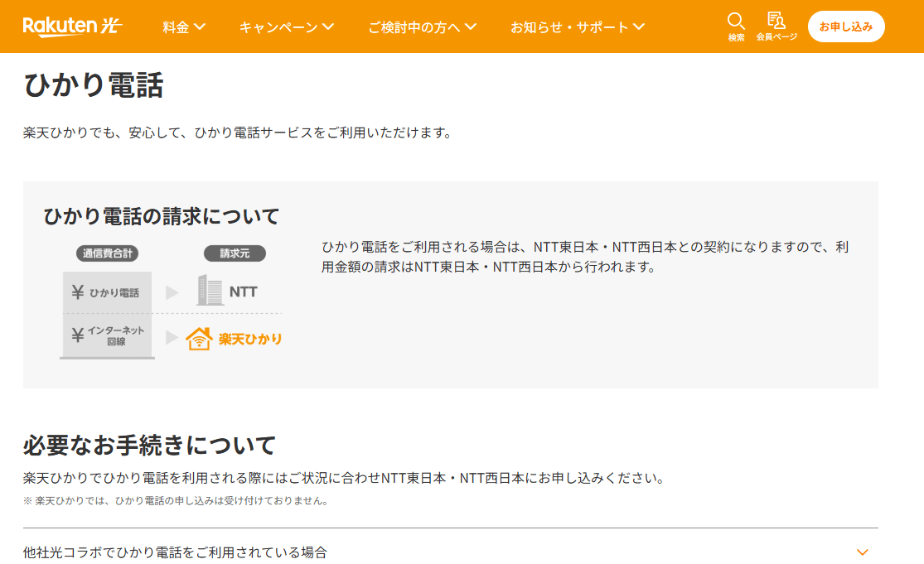
Task: Expand 他社光コラボでひかり電話をご利用されている場合 chevron
Action: [x=862, y=552]
